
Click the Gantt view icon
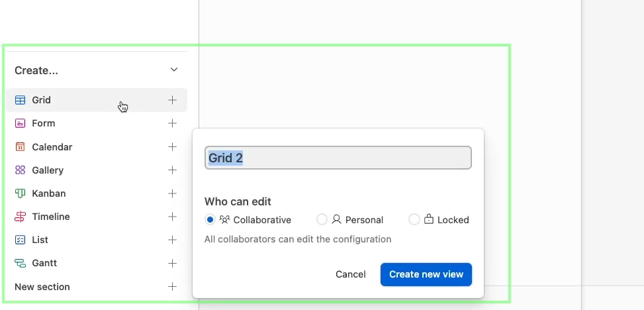click(x=20, y=263)
